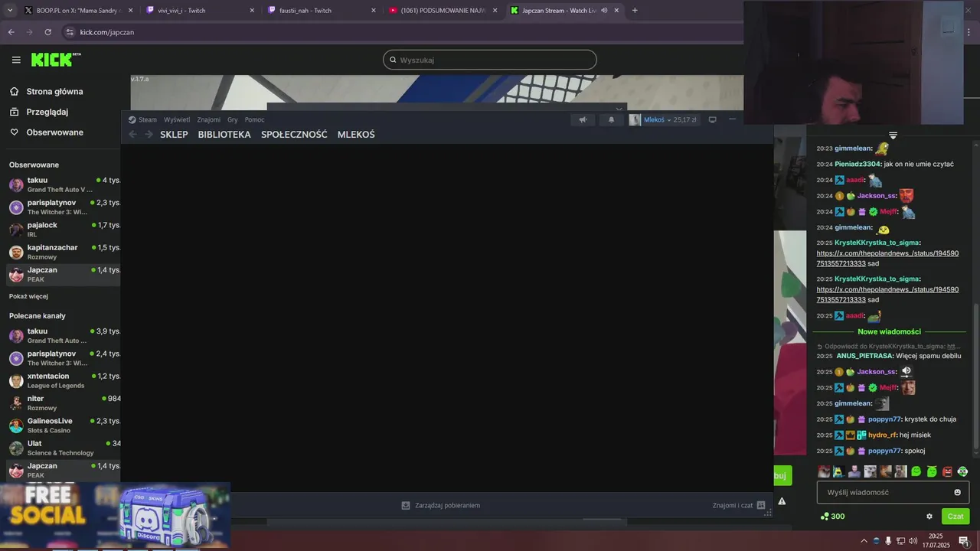Image resolution: width=980 pixels, height=551 pixels.
Task: Open Steam notifications bell
Action: pos(611,119)
